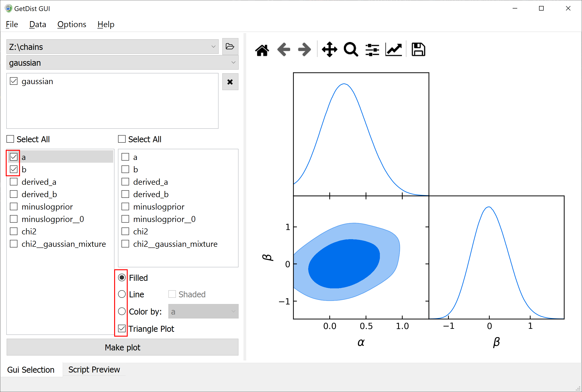Check derived_b in second list

(x=125, y=194)
